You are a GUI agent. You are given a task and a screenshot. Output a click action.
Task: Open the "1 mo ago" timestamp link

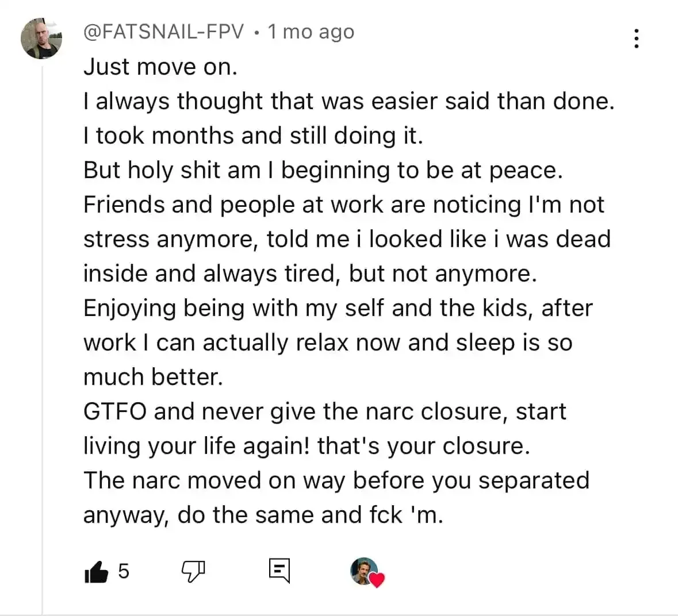click(x=311, y=32)
